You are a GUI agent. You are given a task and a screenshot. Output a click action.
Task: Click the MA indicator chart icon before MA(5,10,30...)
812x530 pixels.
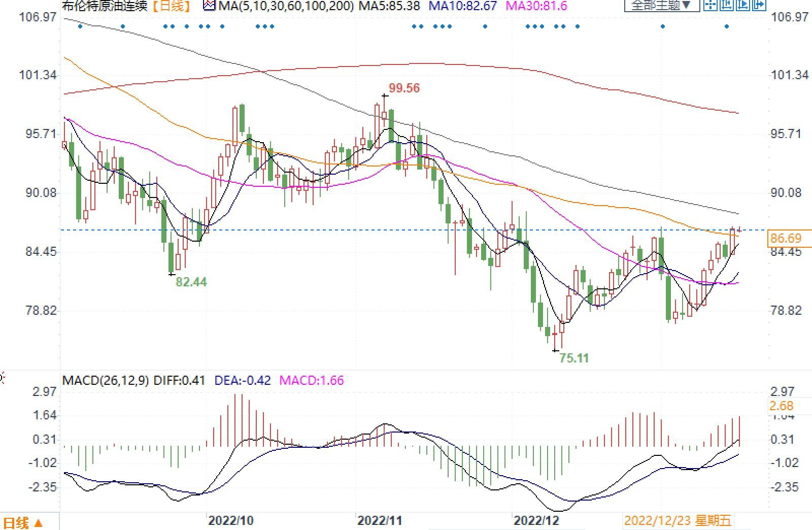pyautogui.click(x=209, y=6)
